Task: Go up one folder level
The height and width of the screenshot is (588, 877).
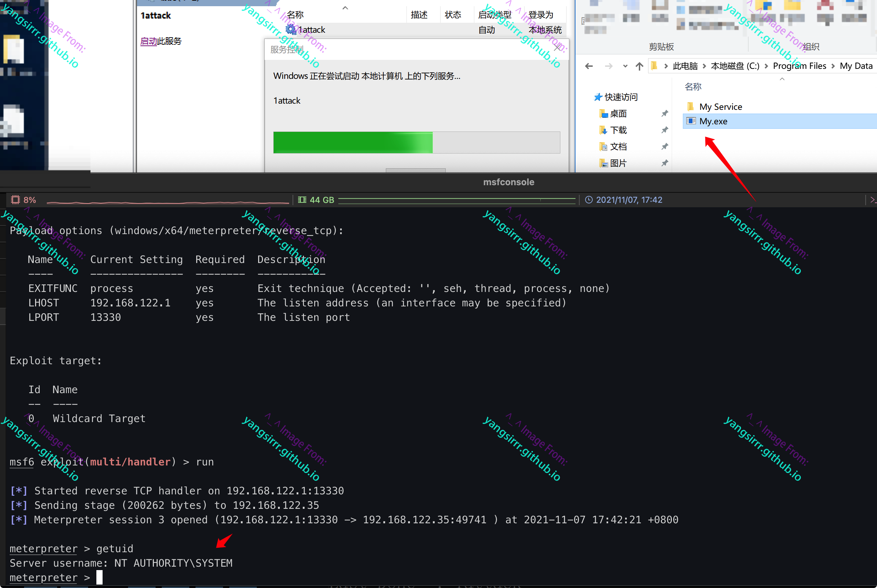Action: (x=639, y=66)
